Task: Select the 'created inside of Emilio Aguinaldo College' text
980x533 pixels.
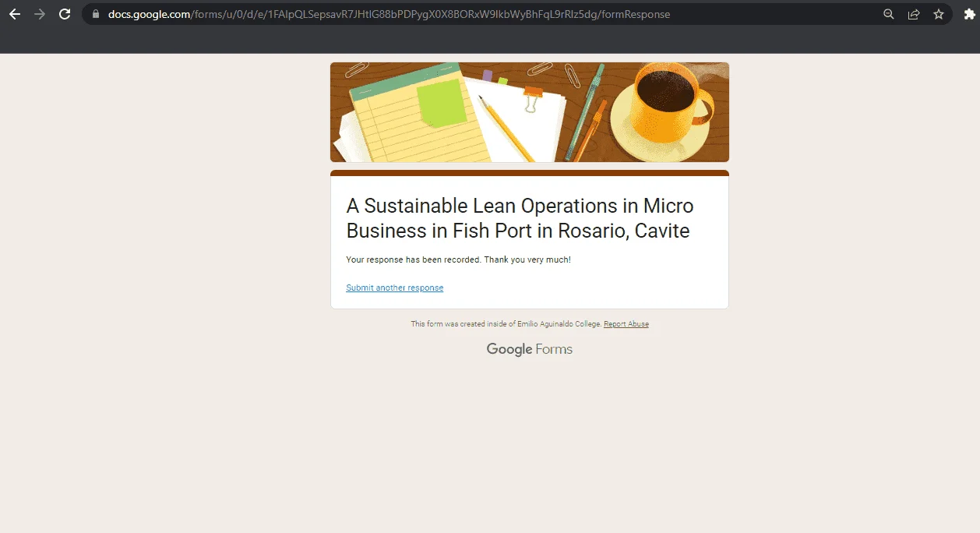Action: (x=506, y=324)
